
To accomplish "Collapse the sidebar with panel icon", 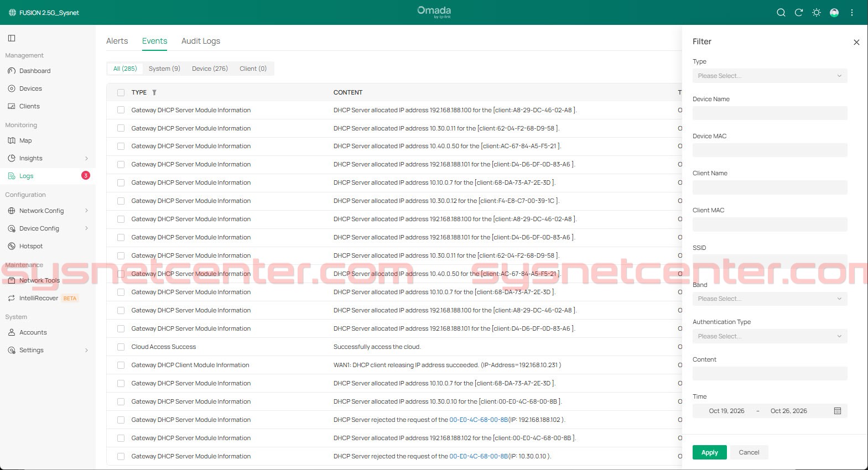I will (12, 38).
